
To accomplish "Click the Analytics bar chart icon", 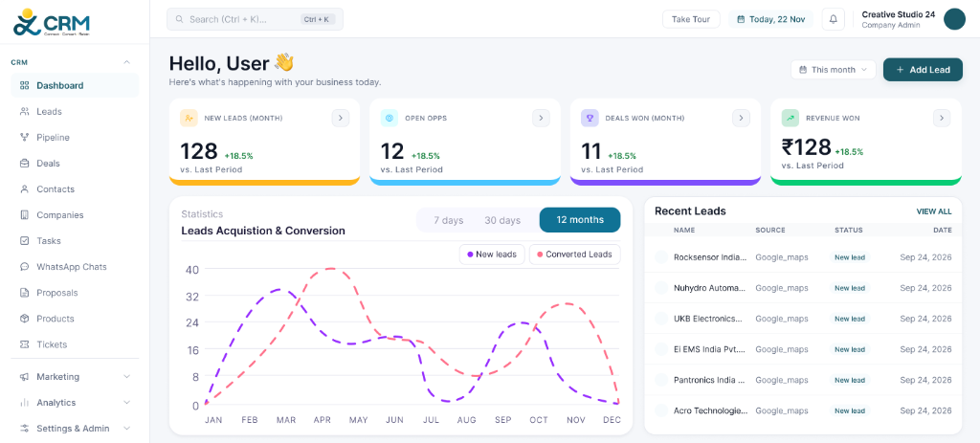I will pyautogui.click(x=24, y=403).
